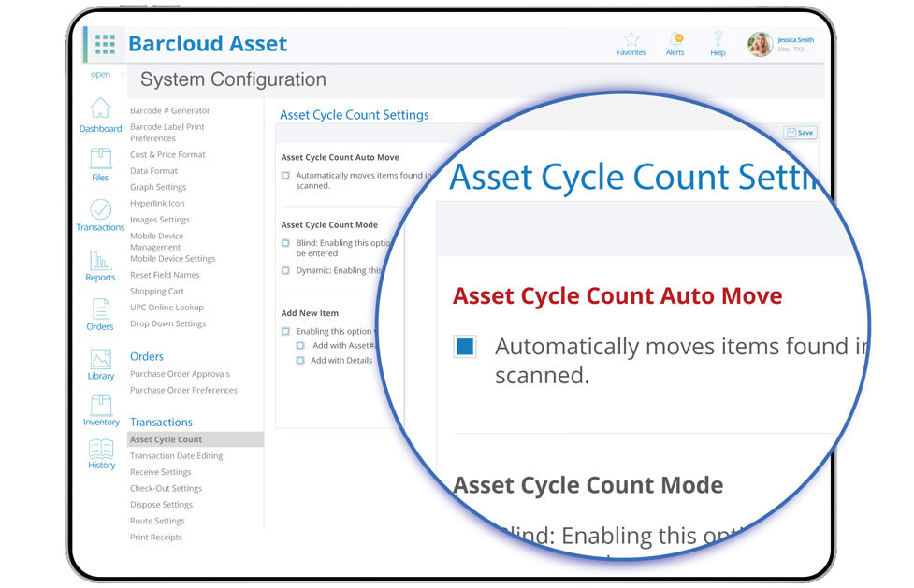
Task: Open Hyperlink Icon settings
Action: [x=157, y=204]
